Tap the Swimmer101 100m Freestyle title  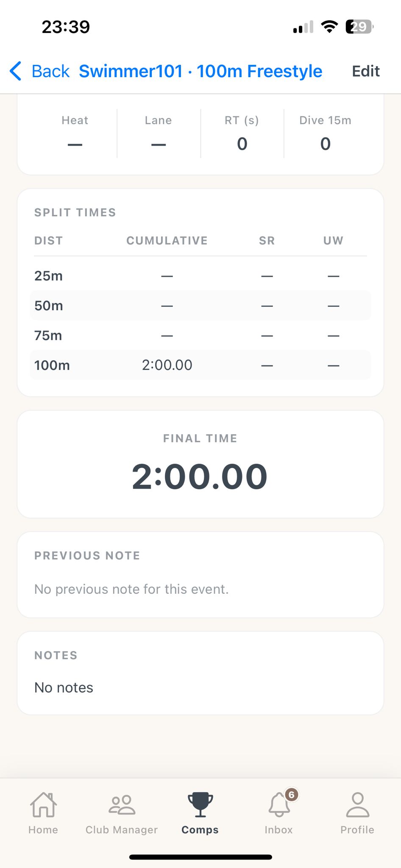coord(200,71)
